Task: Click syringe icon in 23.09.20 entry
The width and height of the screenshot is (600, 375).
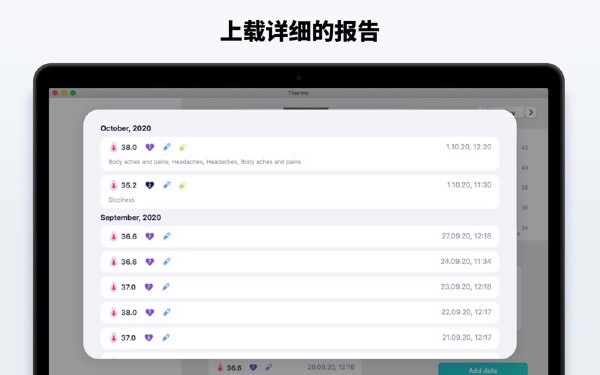Action: pos(166,287)
